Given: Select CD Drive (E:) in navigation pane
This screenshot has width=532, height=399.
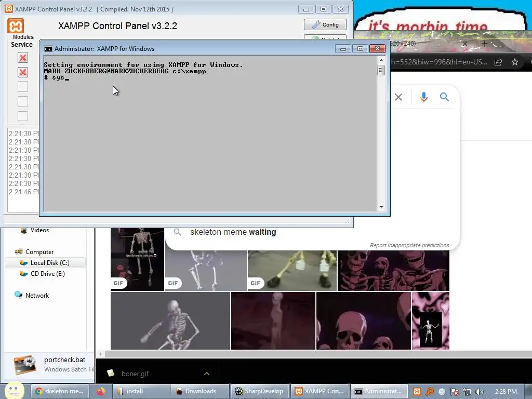Looking at the screenshot, I should pos(47,274).
